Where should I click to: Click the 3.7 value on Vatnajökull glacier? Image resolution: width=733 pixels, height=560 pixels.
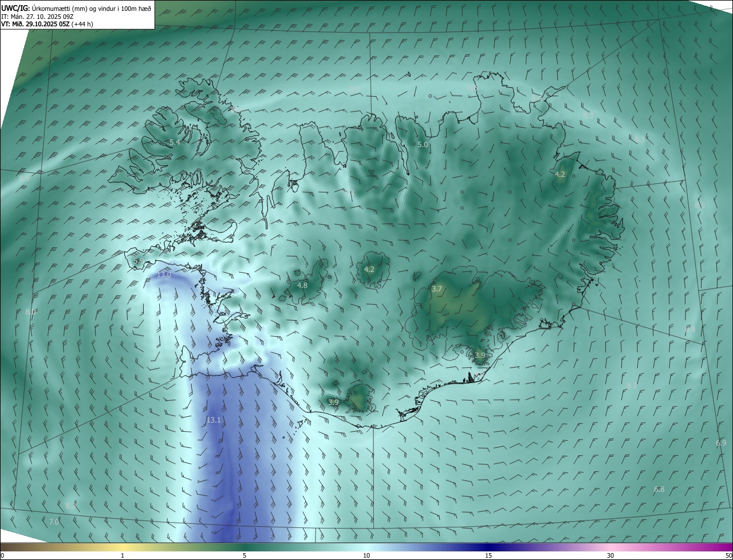tap(437, 289)
